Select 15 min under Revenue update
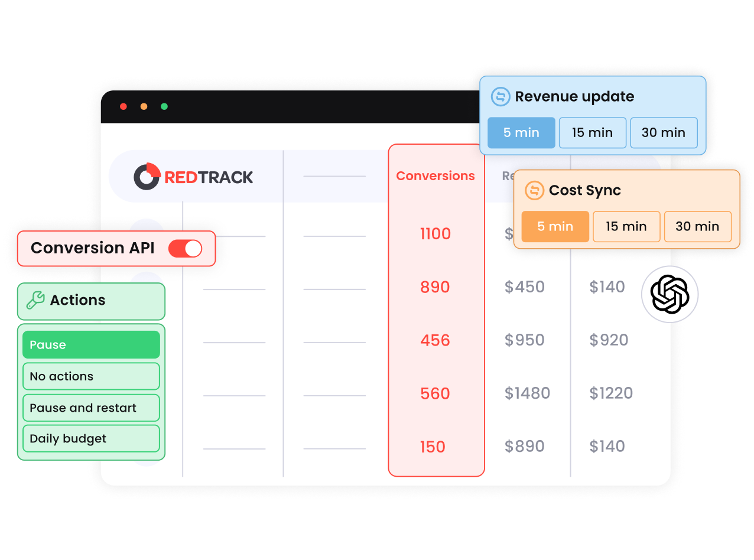Image resolution: width=754 pixels, height=560 pixels. 592,133
